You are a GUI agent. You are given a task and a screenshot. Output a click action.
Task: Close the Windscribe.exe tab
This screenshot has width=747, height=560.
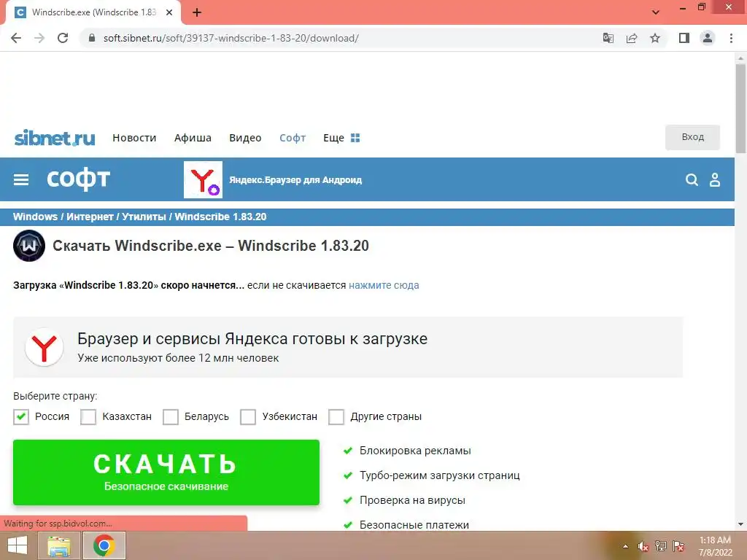tap(169, 13)
